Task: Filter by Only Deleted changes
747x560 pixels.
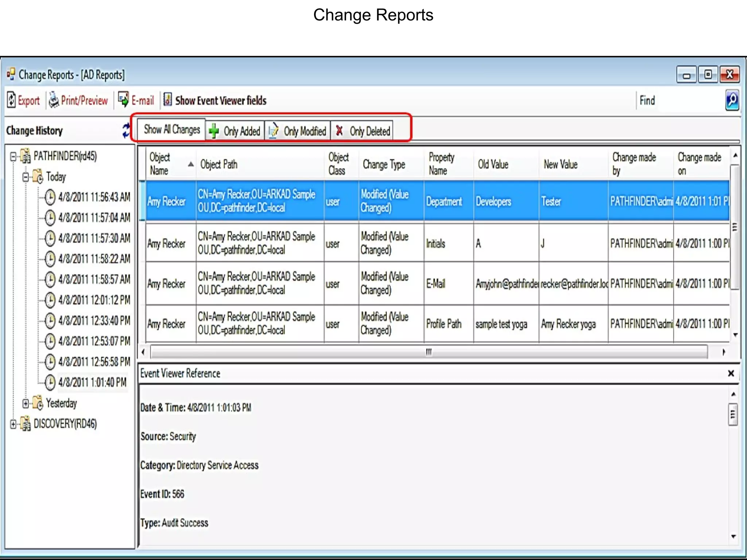Action: tap(362, 131)
